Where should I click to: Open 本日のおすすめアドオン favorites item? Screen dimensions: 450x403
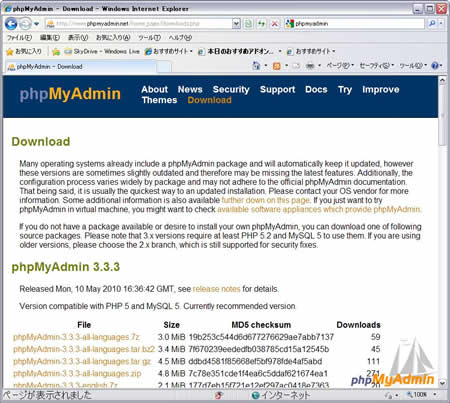tap(236, 51)
